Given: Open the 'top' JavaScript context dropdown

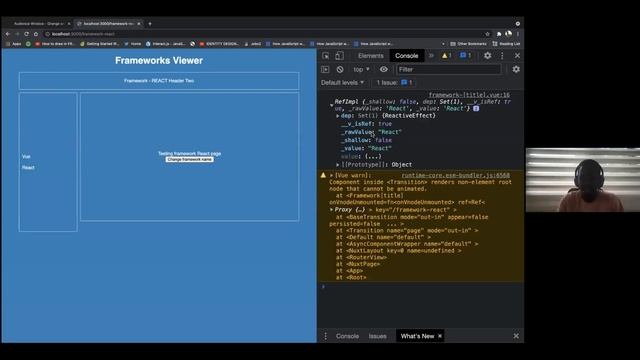Looking at the screenshot, I should [361, 69].
